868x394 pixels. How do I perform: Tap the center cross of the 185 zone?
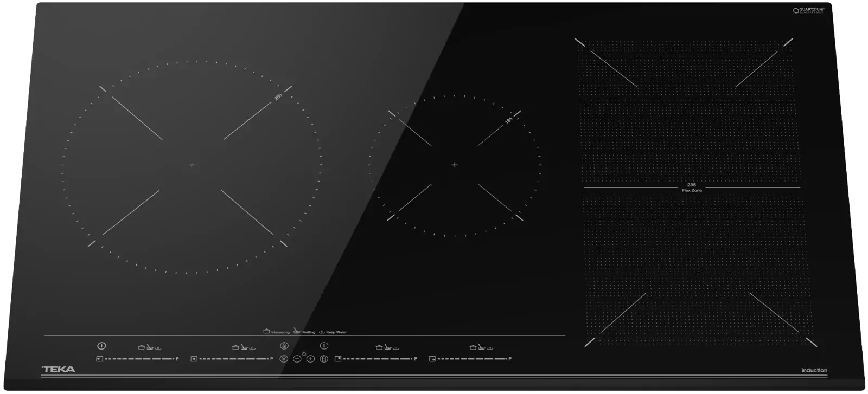tap(455, 165)
